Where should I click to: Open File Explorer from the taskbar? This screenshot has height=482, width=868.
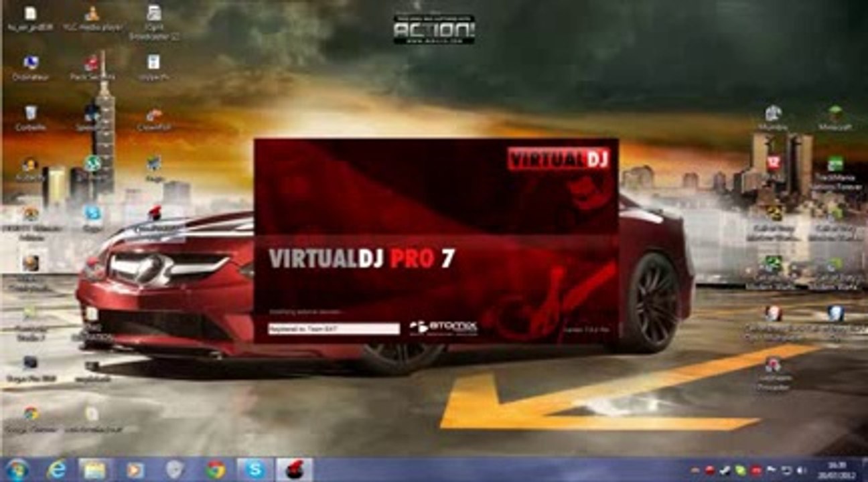tap(94, 469)
